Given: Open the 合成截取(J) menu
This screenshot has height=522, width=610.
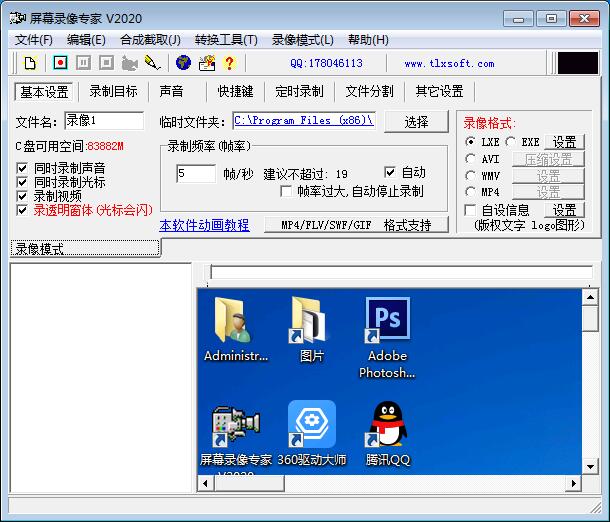Looking at the screenshot, I should [150, 40].
